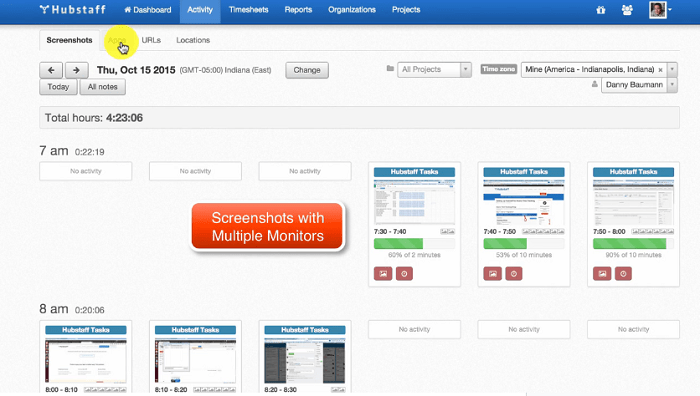Image resolution: width=700 pixels, height=396 pixels.
Task: Click the clock icon under 7:50 - 8:00
Action: [x=623, y=274]
